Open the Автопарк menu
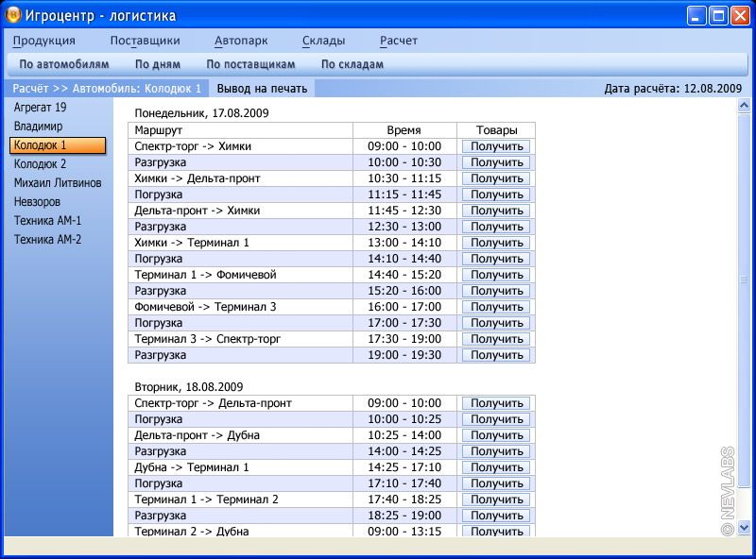Image resolution: width=756 pixels, height=559 pixels. click(x=241, y=41)
